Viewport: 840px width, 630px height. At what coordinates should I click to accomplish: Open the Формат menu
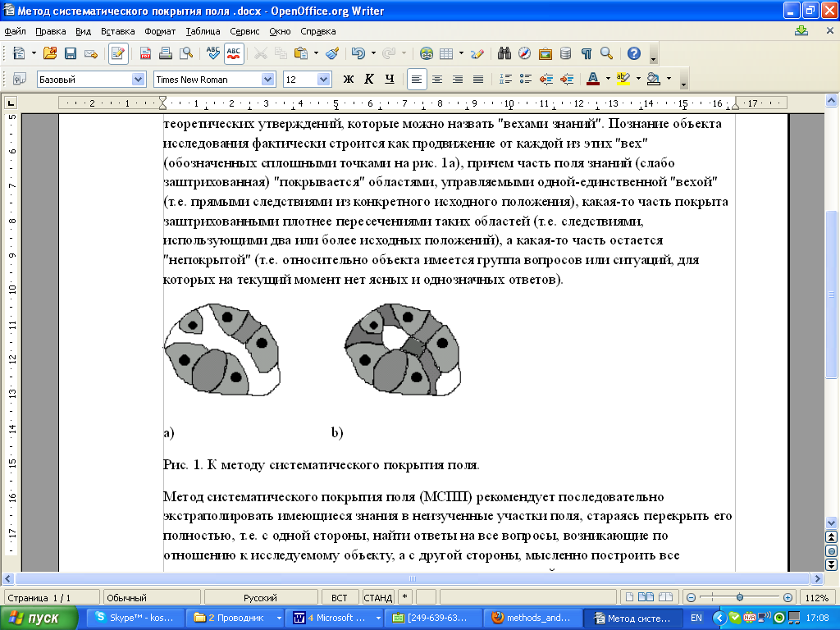160,32
